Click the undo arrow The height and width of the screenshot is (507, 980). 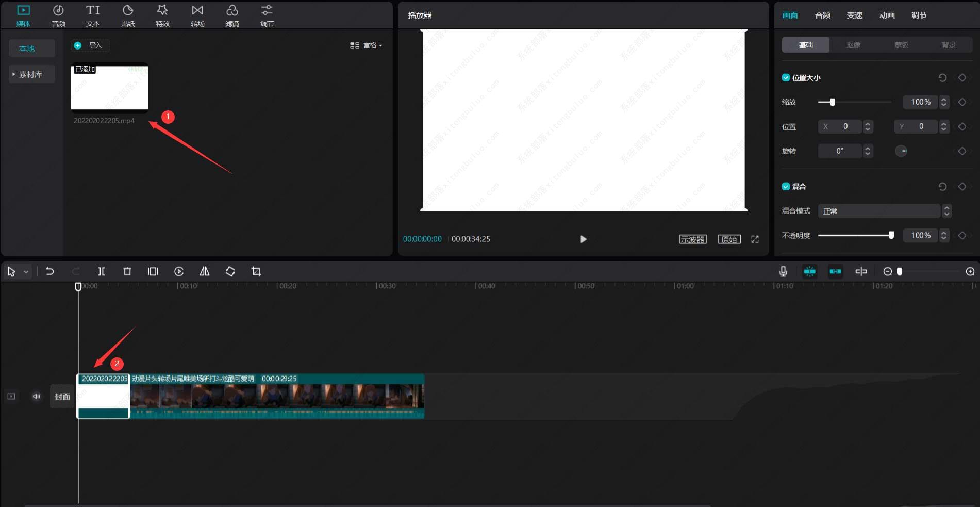50,271
